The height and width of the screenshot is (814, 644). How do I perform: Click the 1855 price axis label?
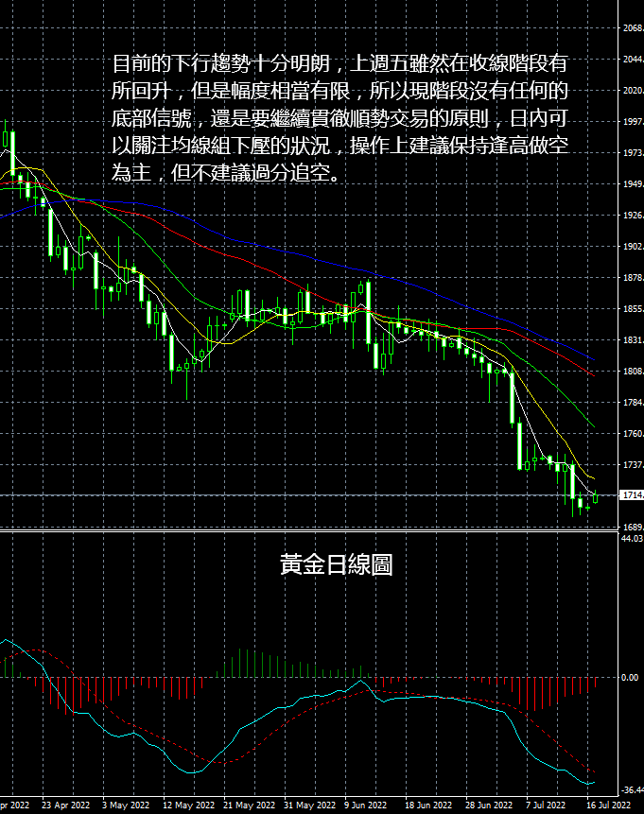[633, 309]
